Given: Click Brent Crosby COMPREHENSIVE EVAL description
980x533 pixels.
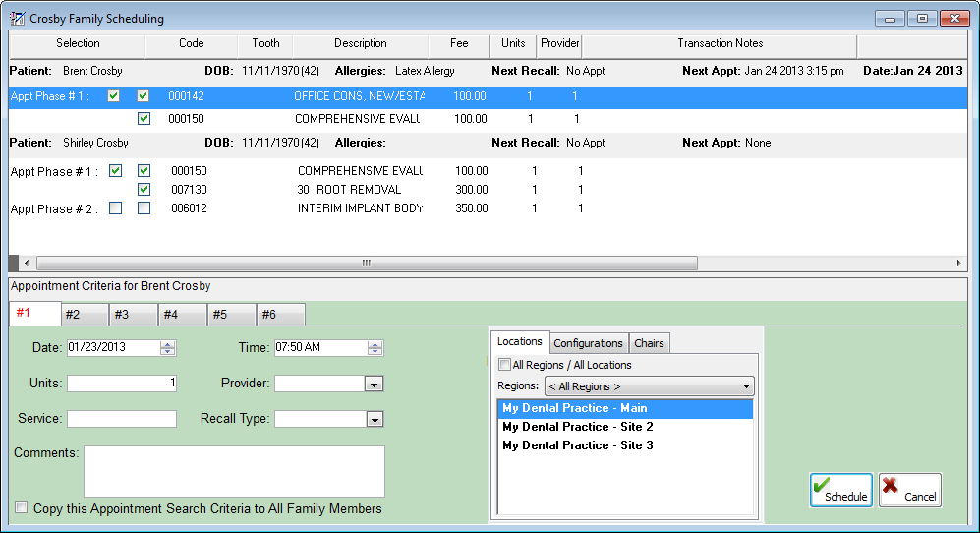Looking at the screenshot, I should pyautogui.click(x=358, y=119).
